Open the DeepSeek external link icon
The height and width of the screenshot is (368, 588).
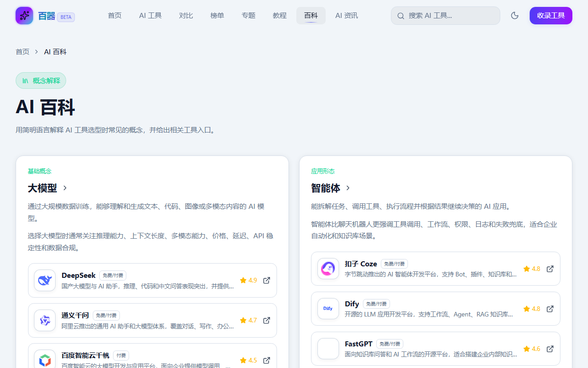tap(266, 280)
